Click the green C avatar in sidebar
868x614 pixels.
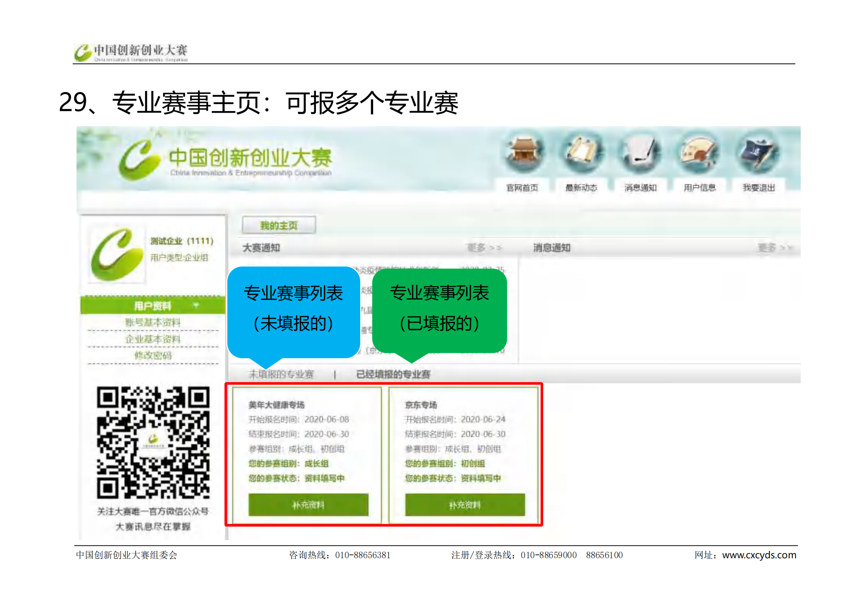click(x=117, y=255)
